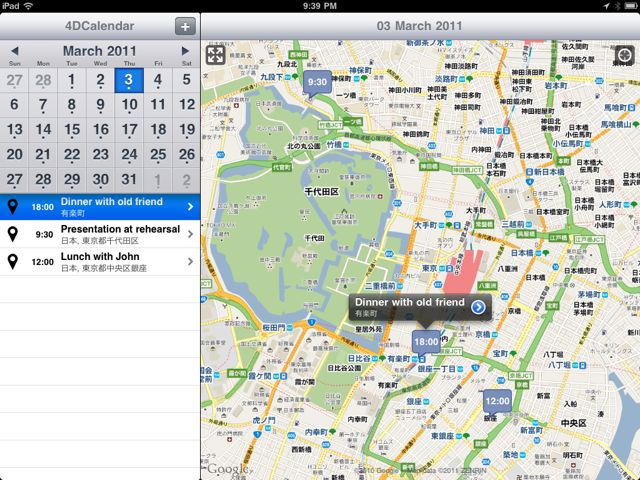Select March 10 in calendar
The width and height of the screenshot is (640, 480).
(129, 105)
